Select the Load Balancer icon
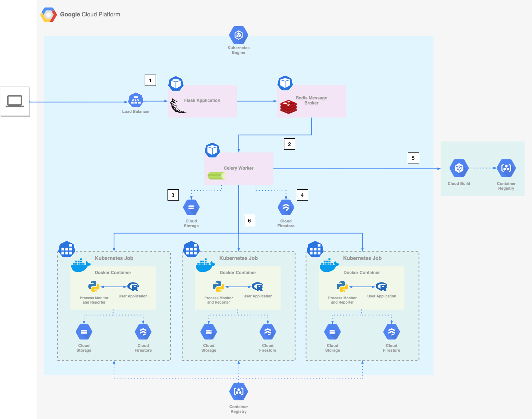This screenshot has width=532, height=419. (x=136, y=100)
